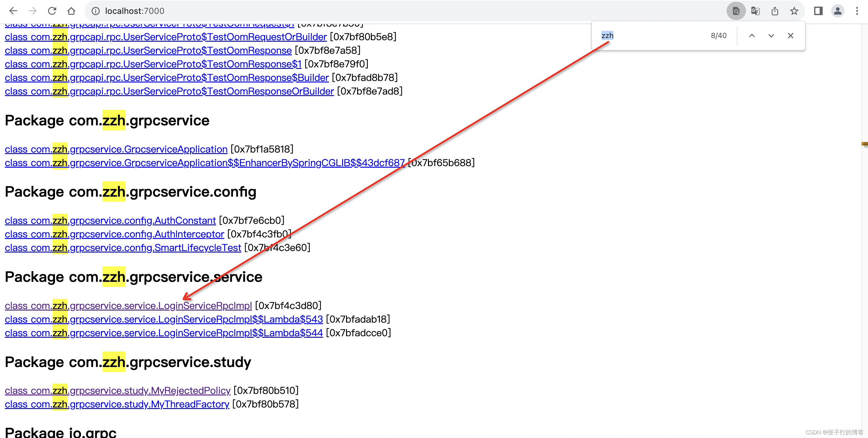The width and height of the screenshot is (868, 438).
Task: Open the user profile avatar
Action: (x=837, y=11)
